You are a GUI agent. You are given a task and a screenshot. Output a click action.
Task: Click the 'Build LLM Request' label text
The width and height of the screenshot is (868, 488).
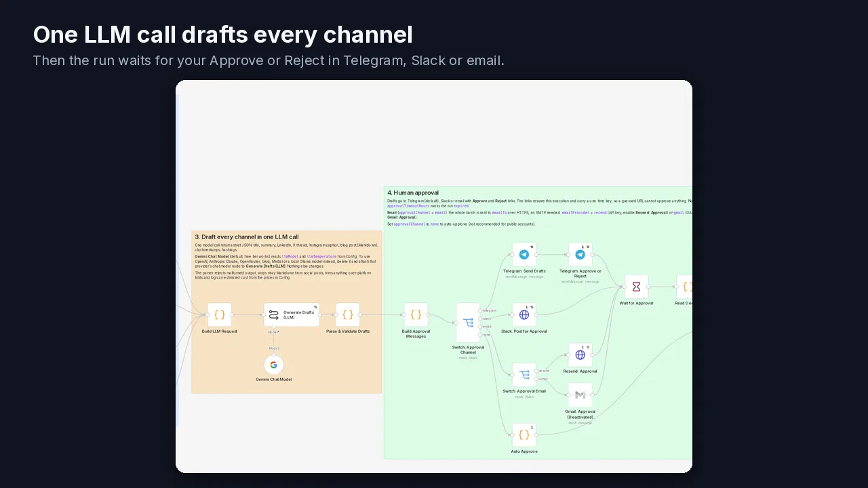tap(220, 331)
